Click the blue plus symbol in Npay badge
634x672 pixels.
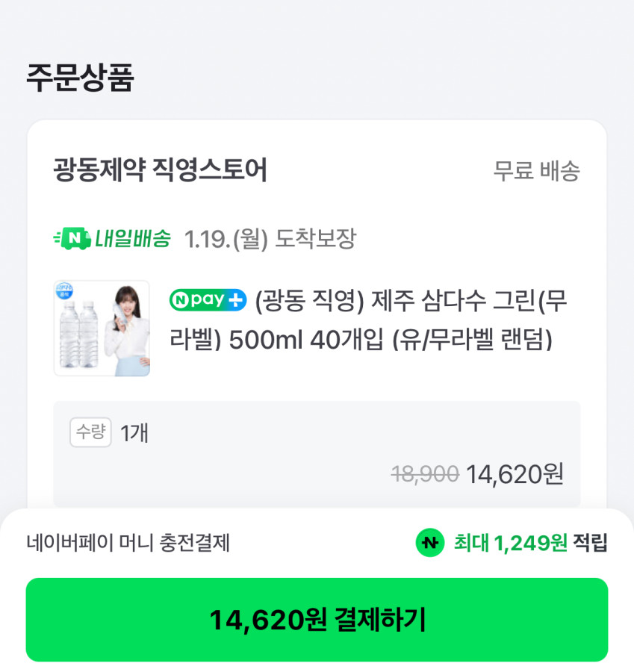tap(236, 300)
